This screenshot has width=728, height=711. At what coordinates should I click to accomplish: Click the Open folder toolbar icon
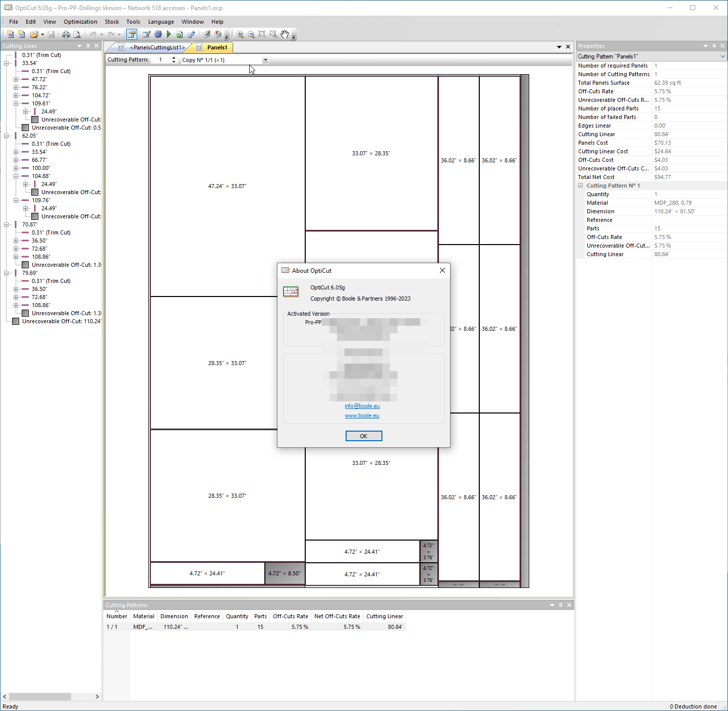pyautogui.click(x=34, y=34)
